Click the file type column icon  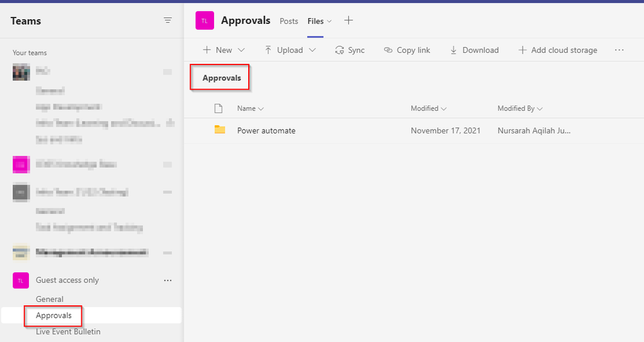(x=219, y=108)
